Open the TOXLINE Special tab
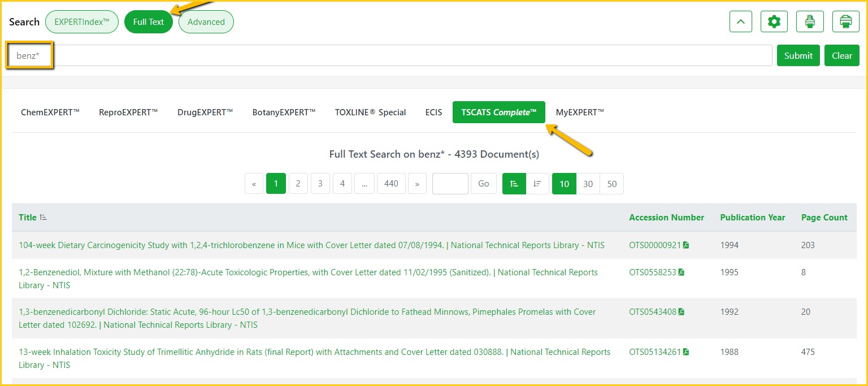This screenshot has height=386, width=868. [370, 112]
